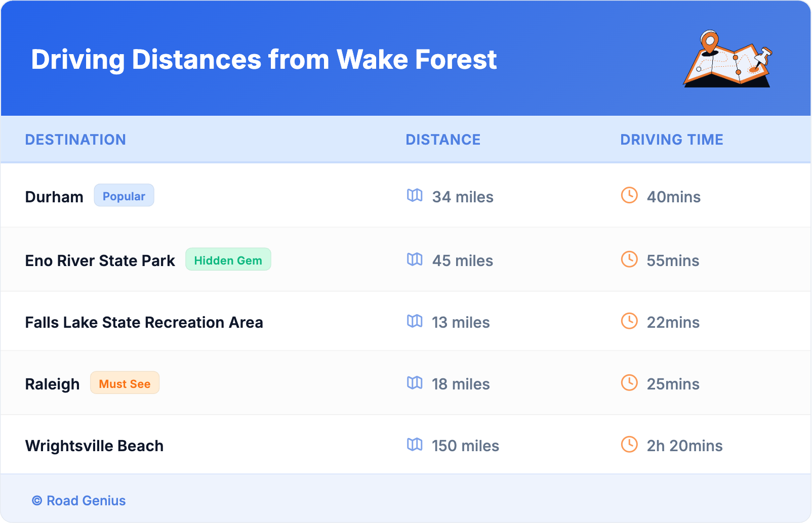Viewport: 812px width, 523px height.
Task: Open the Road Genius copyright link
Action: (79, 500)
